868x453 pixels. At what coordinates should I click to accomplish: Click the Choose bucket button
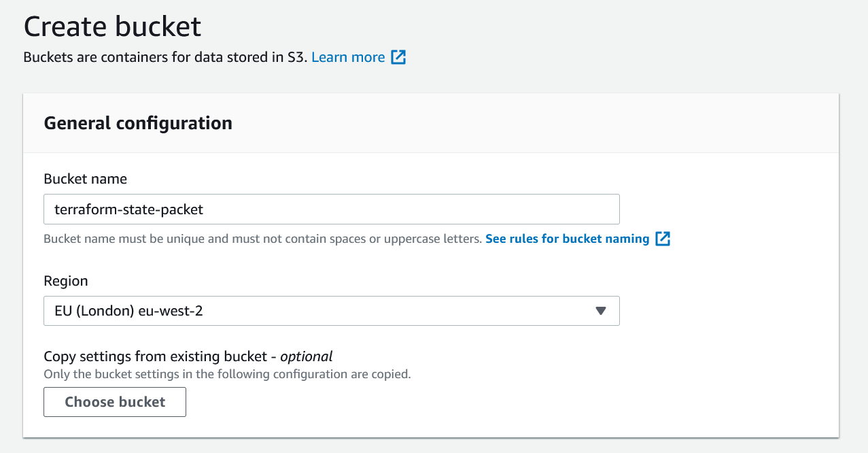pyautogui.click(x=114, y=401)
